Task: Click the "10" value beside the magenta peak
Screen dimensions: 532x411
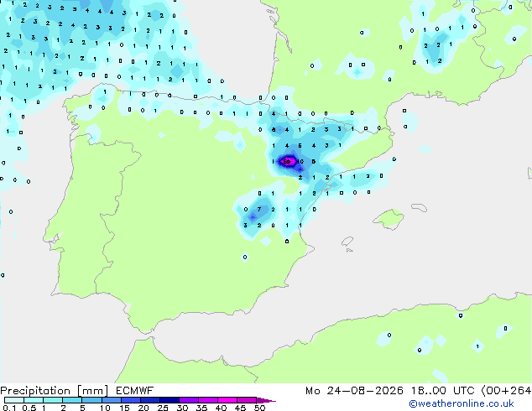Action: 300,161
